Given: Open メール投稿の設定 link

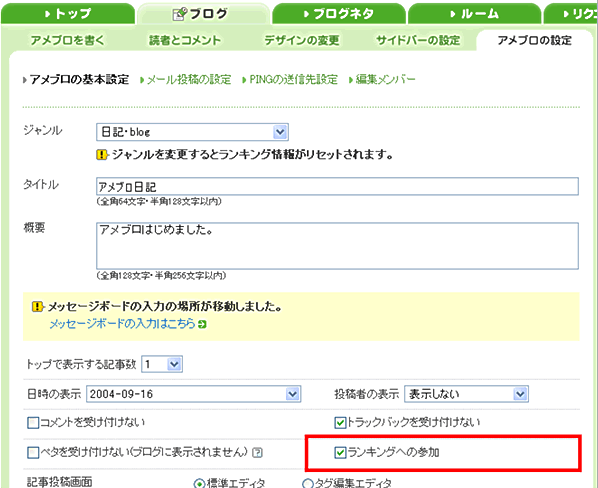Looking at the screenshot, I should pyautogui.click(x=189, y=79).
